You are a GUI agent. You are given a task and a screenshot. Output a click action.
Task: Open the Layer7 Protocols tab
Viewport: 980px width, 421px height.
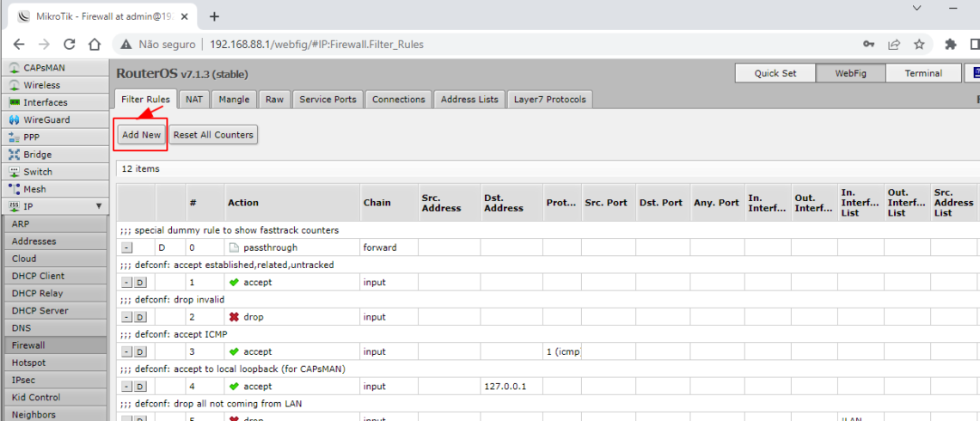coord(550,100)
